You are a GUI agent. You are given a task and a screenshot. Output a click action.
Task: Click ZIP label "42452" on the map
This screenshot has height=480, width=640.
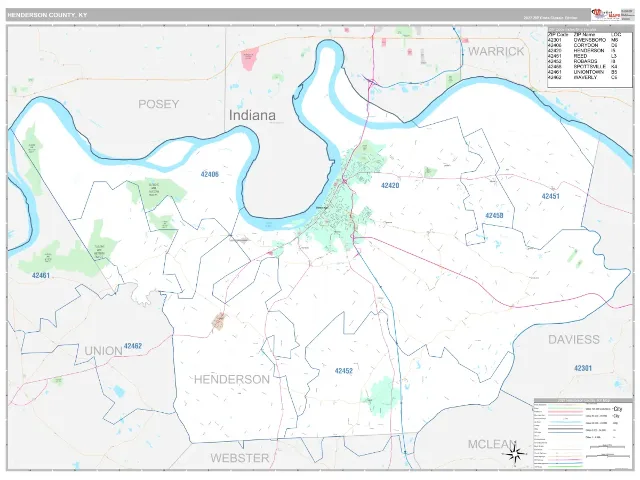point(343,371)
